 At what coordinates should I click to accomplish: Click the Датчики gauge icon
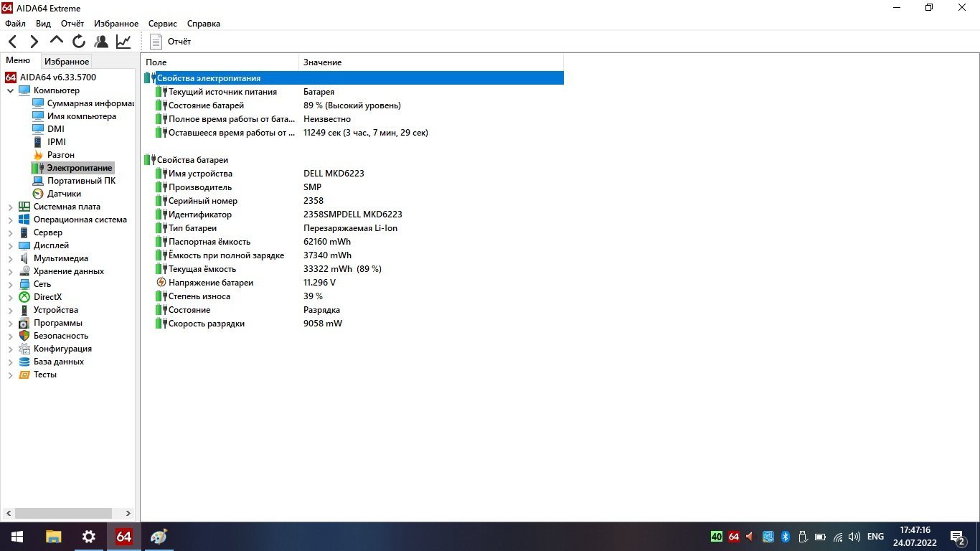pos(38,194)
